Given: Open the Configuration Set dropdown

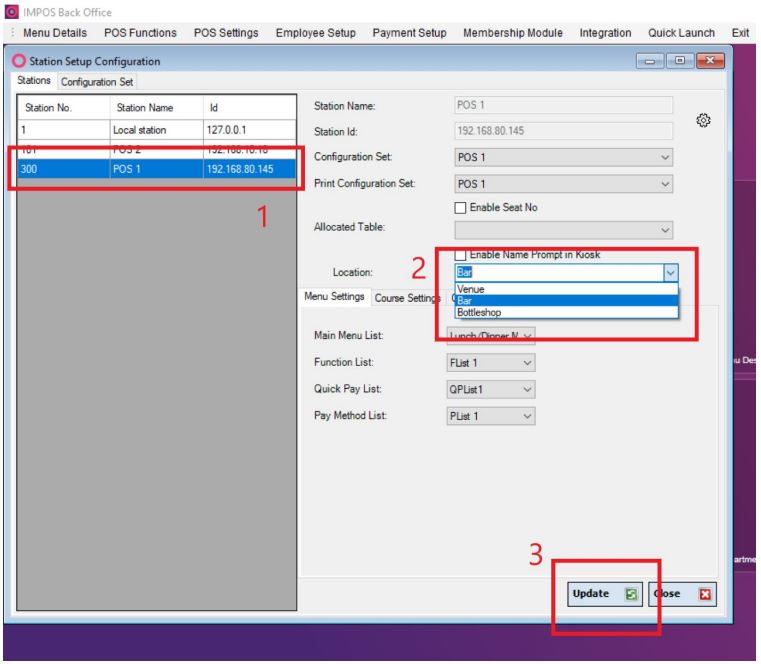Looking at the screenshot, I should click(x=564, y=158).
